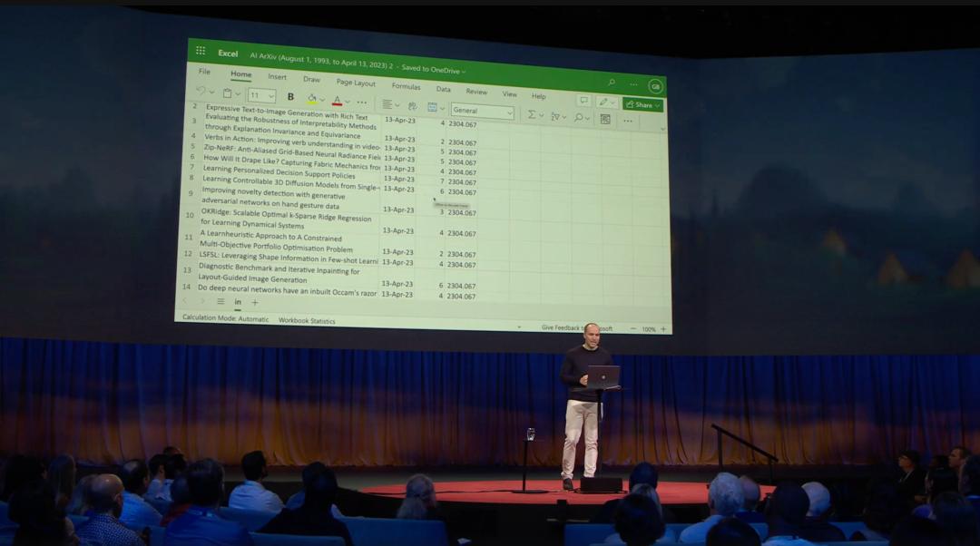Switch to the View tab
This screenshot has width=980, height=546.
click(509, 93)
